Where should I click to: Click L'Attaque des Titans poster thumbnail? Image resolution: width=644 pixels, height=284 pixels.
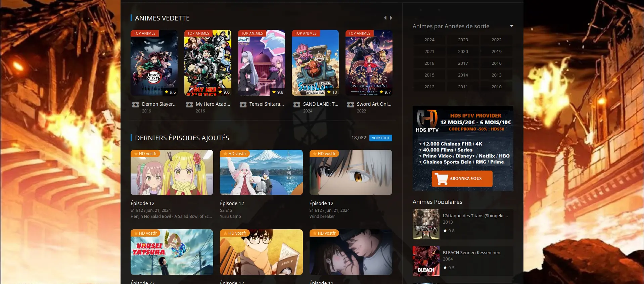point(426,224)
